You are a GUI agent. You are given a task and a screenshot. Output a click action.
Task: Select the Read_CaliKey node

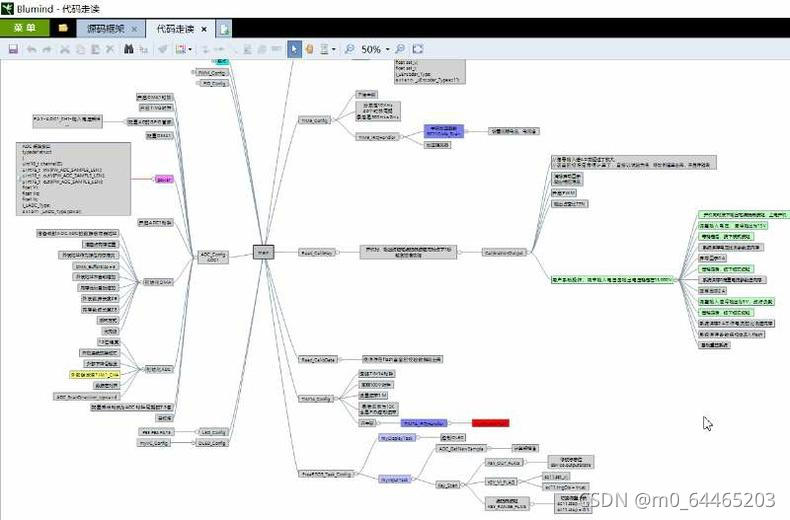(316, 252)
